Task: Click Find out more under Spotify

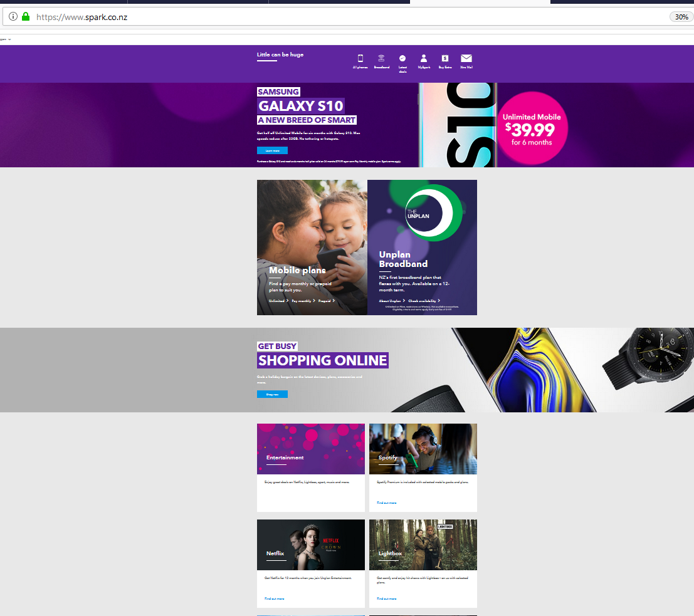Action: [x=386, y=503]
